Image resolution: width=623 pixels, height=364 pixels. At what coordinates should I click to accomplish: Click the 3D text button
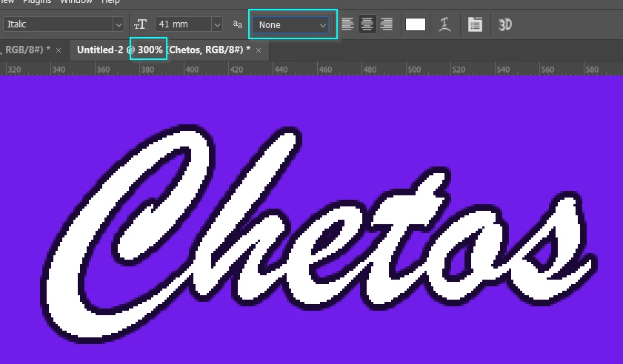[x=505, y=24]
